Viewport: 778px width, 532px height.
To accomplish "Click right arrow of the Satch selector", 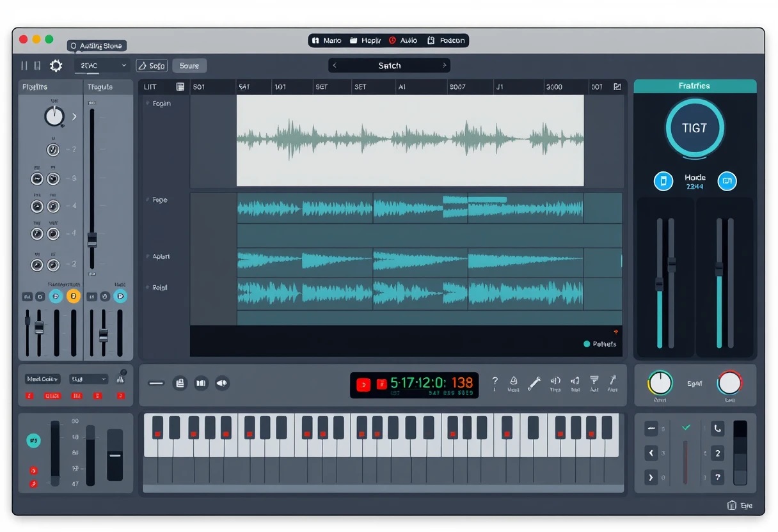I will click(x=444, y=66).
